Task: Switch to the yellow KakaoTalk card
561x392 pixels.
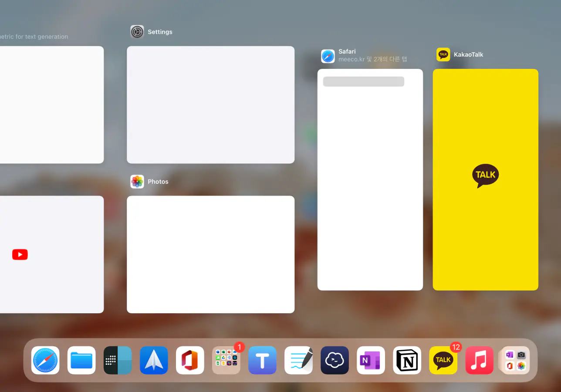Action: pyautogui.click(x=486, y=179)
